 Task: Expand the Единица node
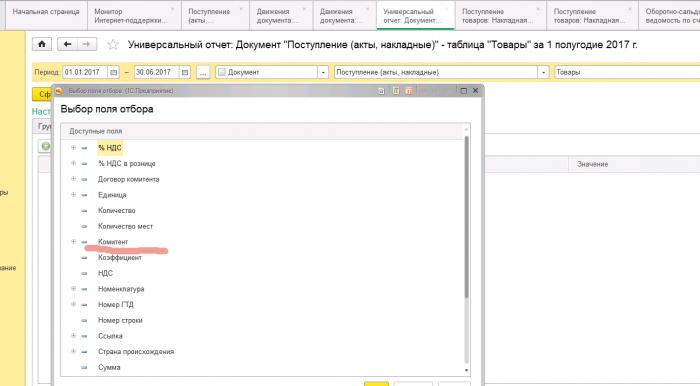(x=73, y=195)
